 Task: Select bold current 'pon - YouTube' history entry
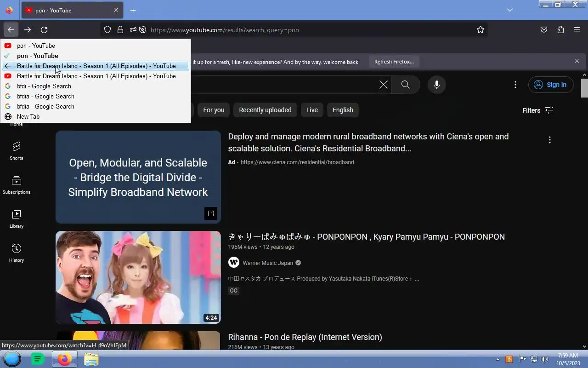[96, 56]
